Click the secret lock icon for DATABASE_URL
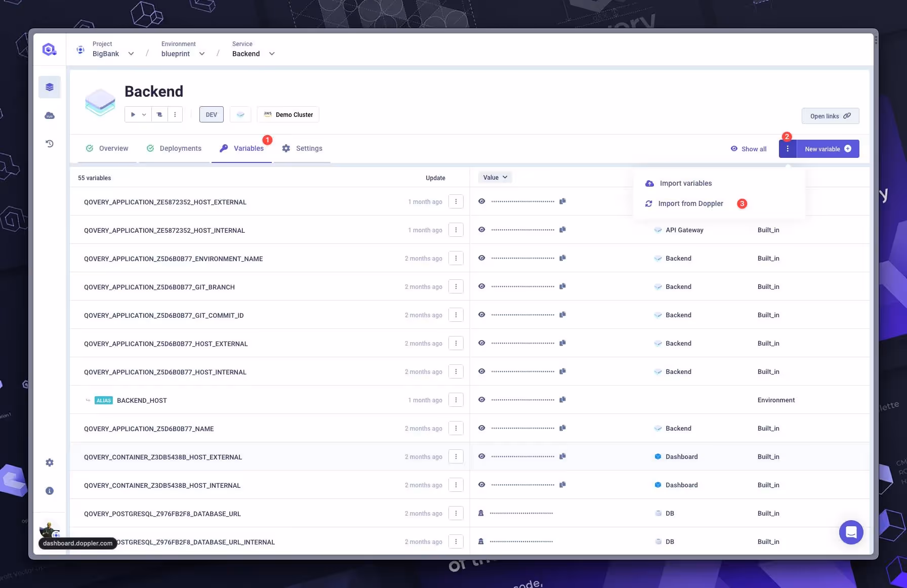The image size is (907, 588). click(481, 513)
